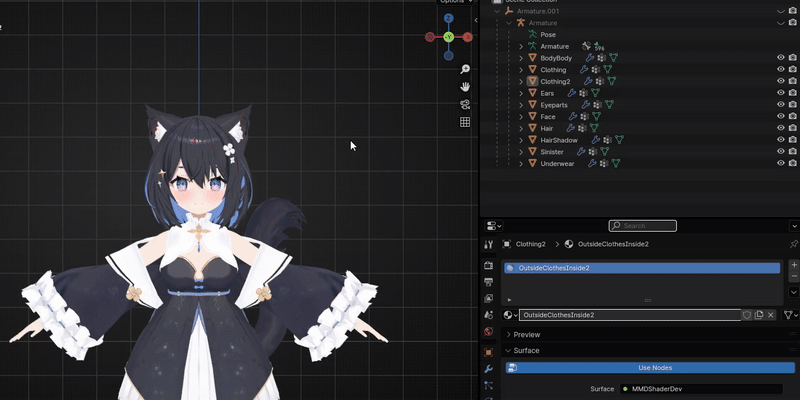Click the Use Nodes button
The width and height of the screenshot is (800, 400).
650,367
